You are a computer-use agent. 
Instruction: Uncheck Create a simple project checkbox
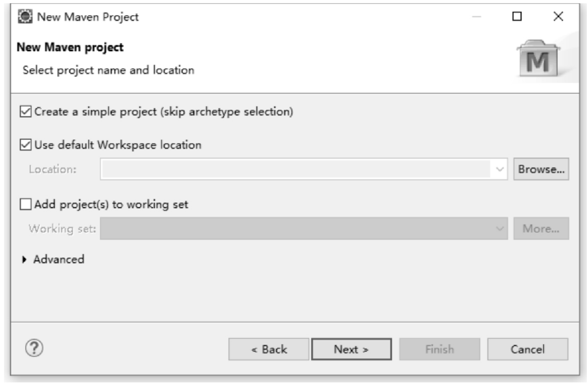(x=26, y=111)
